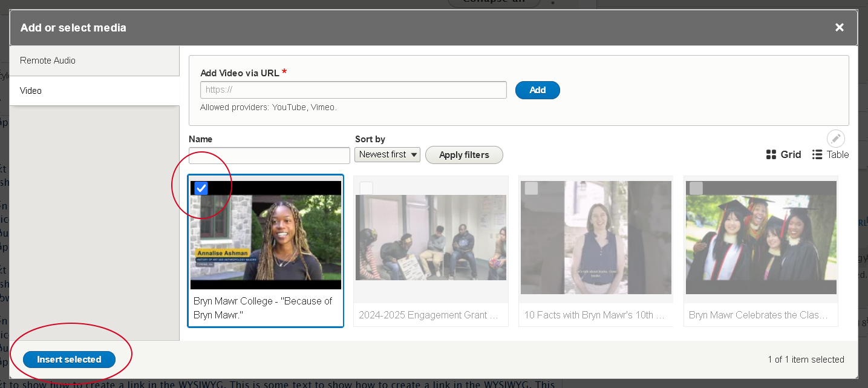
Task: Click '10 Facts with Bryn Mawr's 10th' title
Action: point(594,315)
